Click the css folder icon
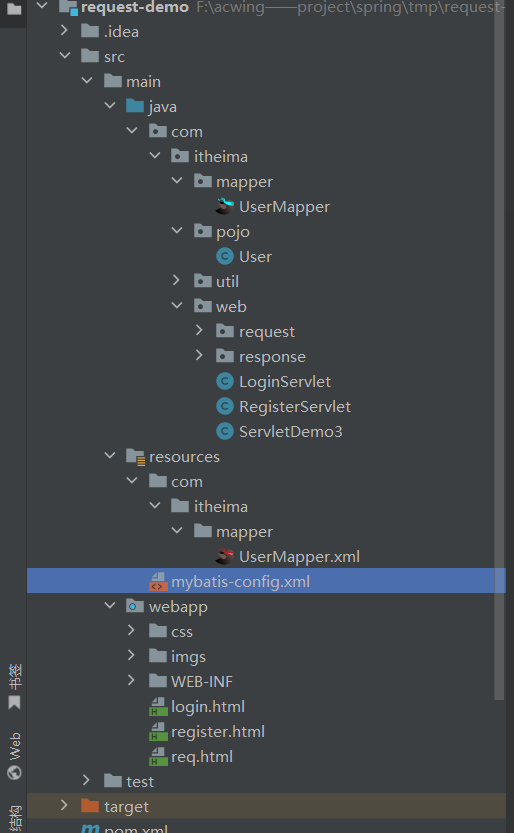Image resolution: width=514 pixels, height=833 pixels. click(x=158, y=631)
